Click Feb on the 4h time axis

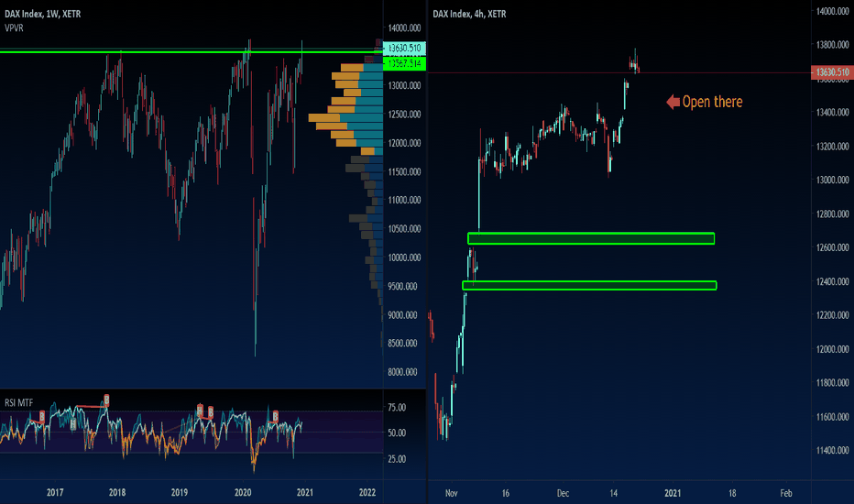[x=786, y=493]
